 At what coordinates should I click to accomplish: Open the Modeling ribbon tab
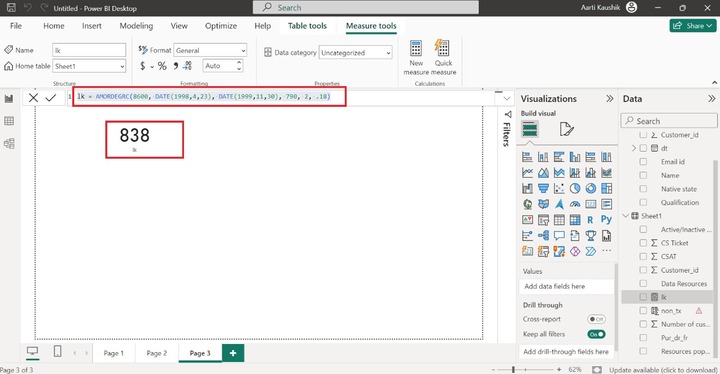pyautogui.click(x=136, y=26)
